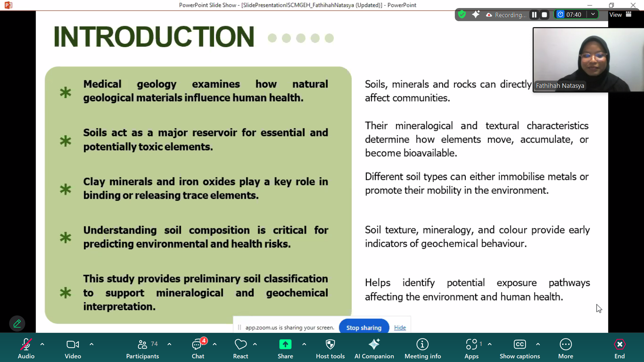Open the Participants options dropdown
This screenshot has width=644, height=362.
[169, 344]
